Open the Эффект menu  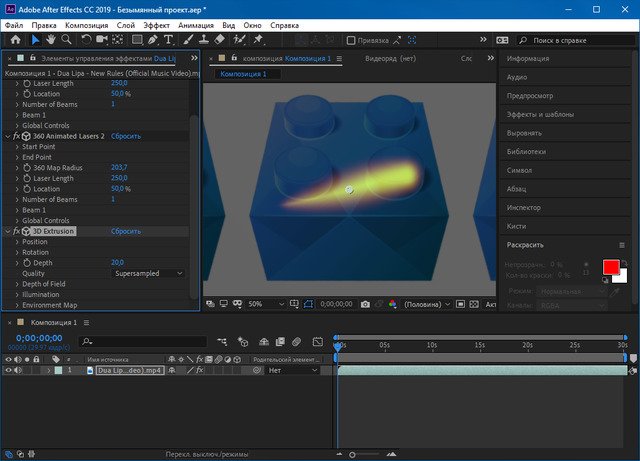(157, 23)
